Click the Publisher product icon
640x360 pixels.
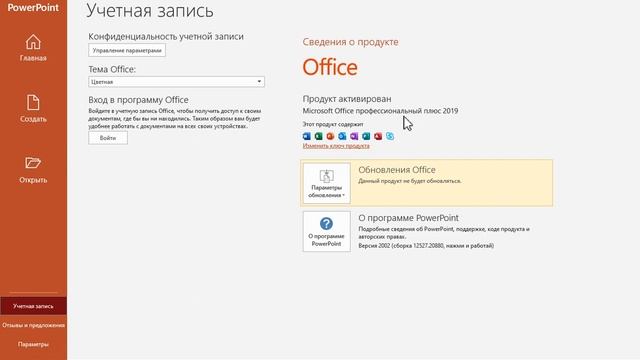click(366, 136)
